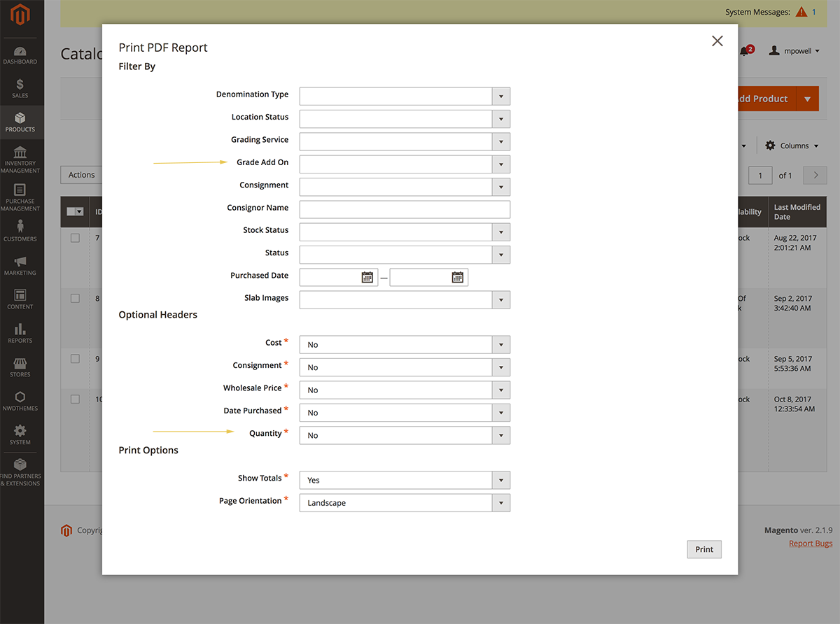Viewport: 840px width, 624px height.
Task: Click the page number field
Action: (760, 175)
